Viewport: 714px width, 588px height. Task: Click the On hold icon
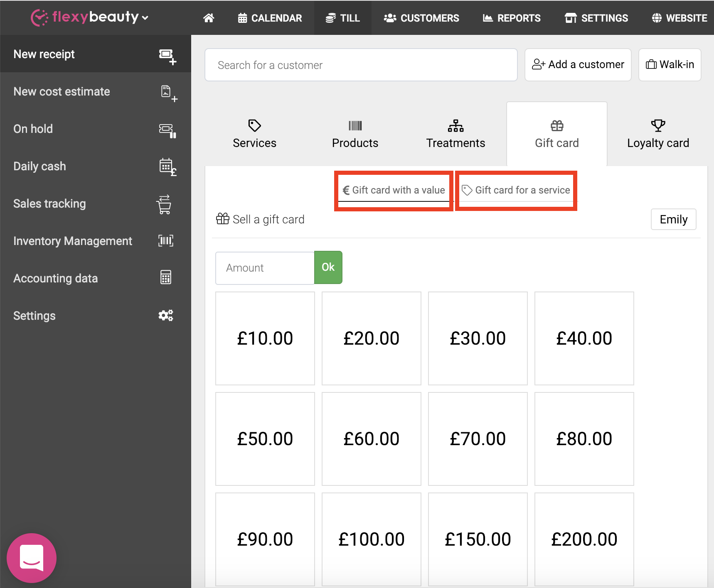click(x=167, y=130)
